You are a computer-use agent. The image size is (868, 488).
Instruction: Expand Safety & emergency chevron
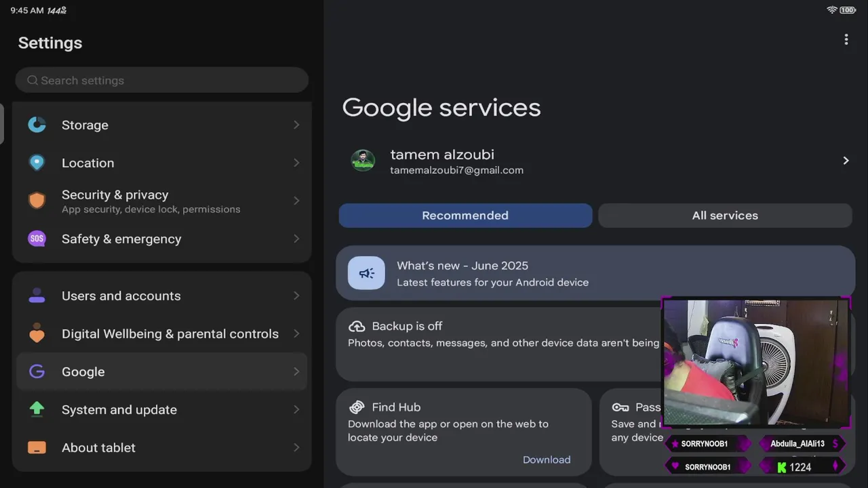click(x=296, y=239)
